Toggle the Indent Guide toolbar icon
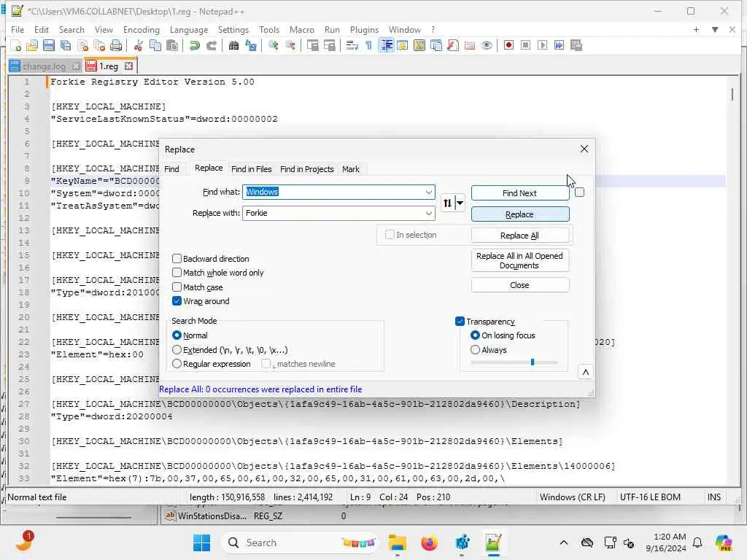747x560 pixels. (387, 46)
